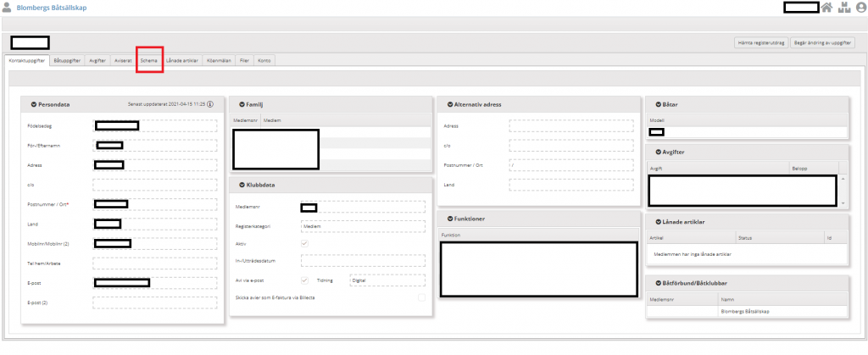Click the Namn column header in Båtförbund/Båtklubbar
This screenshot has height=355, width=868.
(x=782, y=299)
